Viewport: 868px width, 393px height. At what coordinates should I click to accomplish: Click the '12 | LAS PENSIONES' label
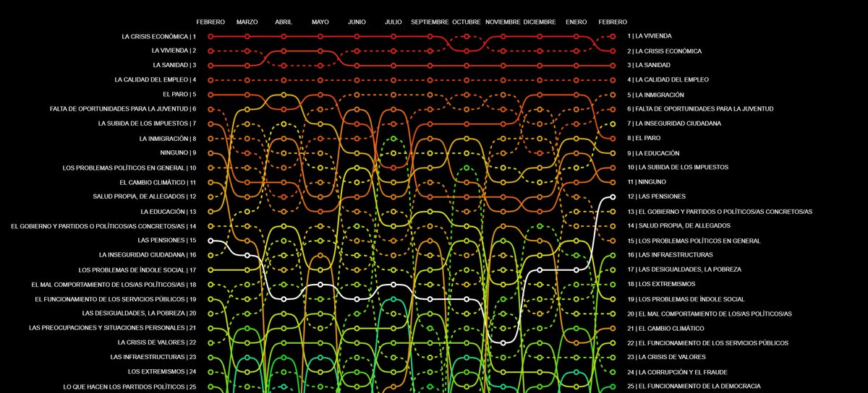(x=656, y=196)
